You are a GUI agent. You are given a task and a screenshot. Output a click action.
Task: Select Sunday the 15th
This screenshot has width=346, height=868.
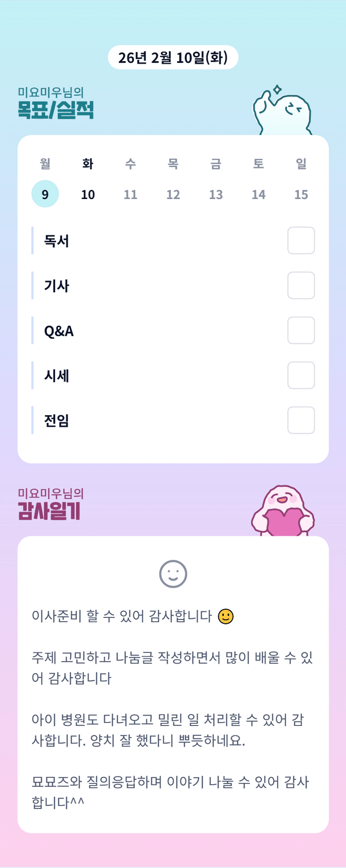(x=301, y=194)
